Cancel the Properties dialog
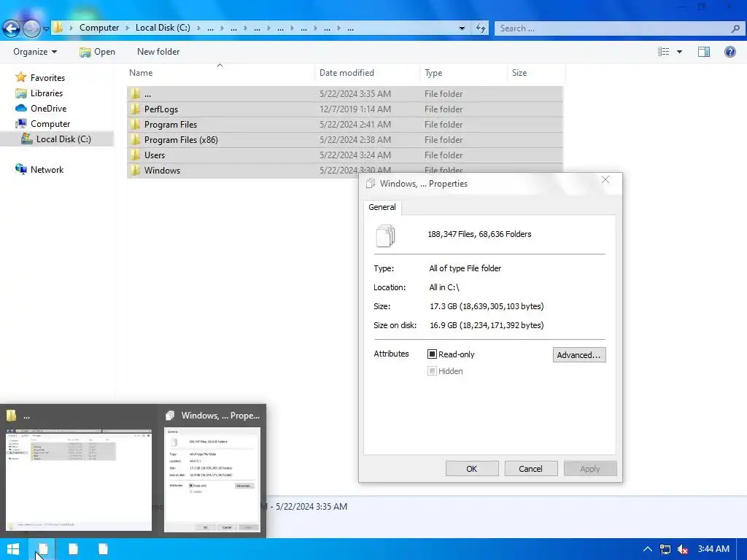Image resolution: width=747 pixels, height=560 pixels. pyautogui.click(x=530, y=469)
